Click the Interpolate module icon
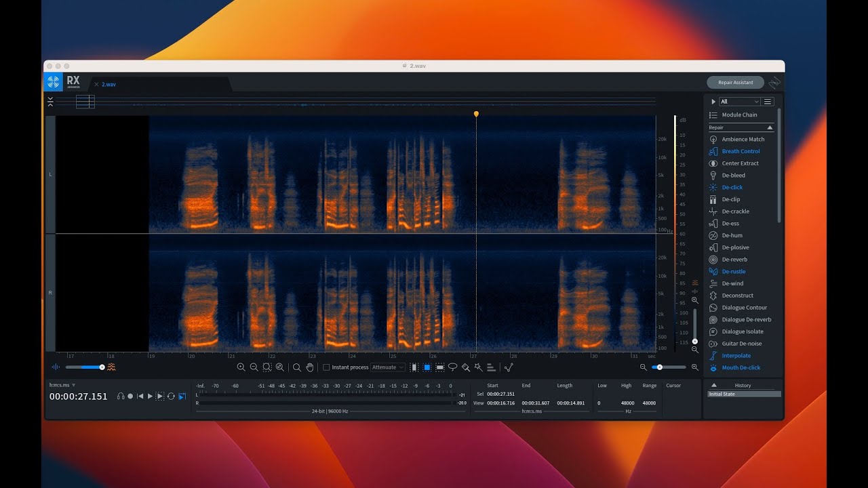Viewport: 868px width, 488px height. tap(713, 356)
